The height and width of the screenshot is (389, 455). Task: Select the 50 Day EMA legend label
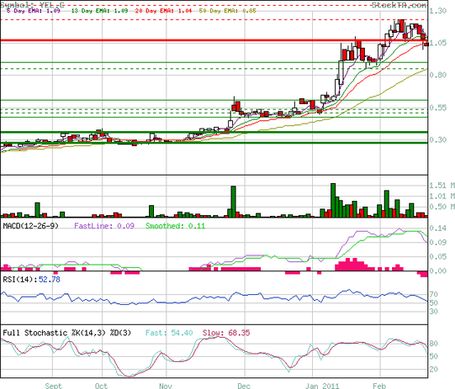point(228,11)
